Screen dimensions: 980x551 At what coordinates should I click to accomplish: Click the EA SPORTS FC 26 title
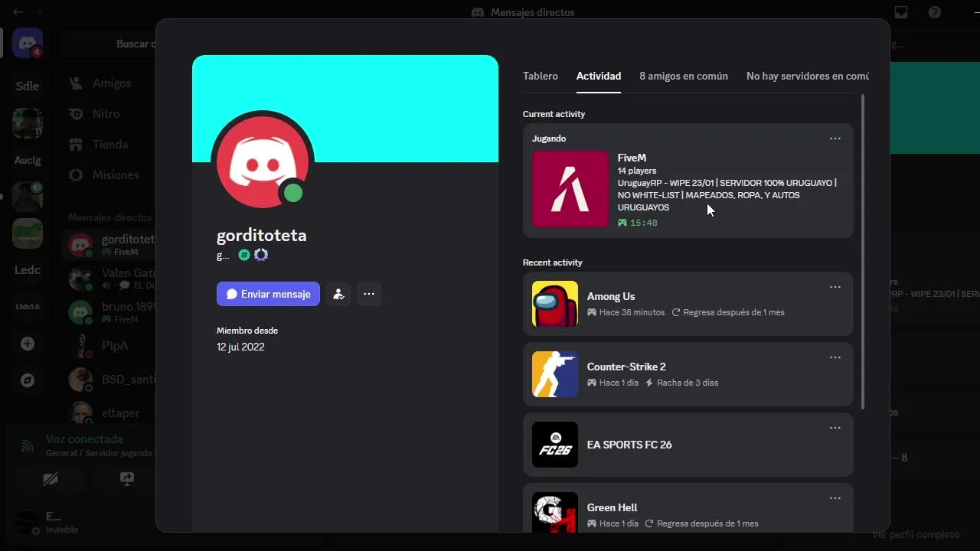pyautogui.click(x=629, y=445)
